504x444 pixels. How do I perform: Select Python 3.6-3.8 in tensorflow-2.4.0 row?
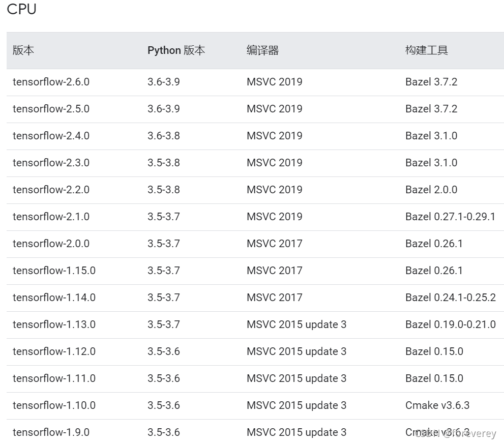point(164,136)
